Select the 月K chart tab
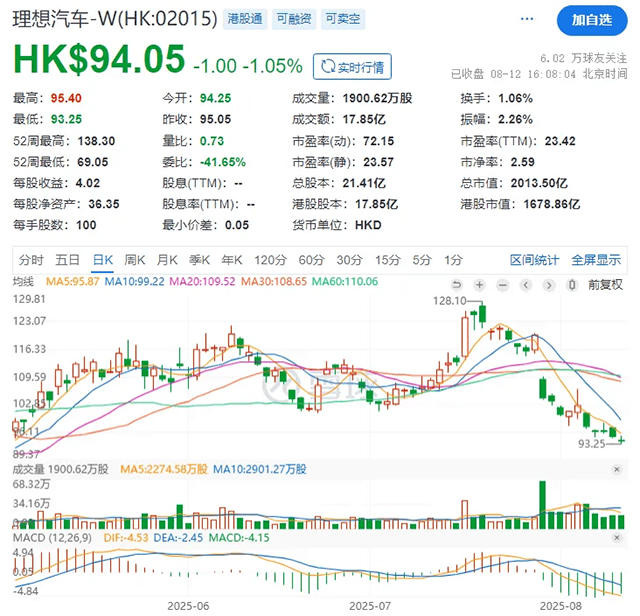640x616 pixels. [x=167, y=260]
